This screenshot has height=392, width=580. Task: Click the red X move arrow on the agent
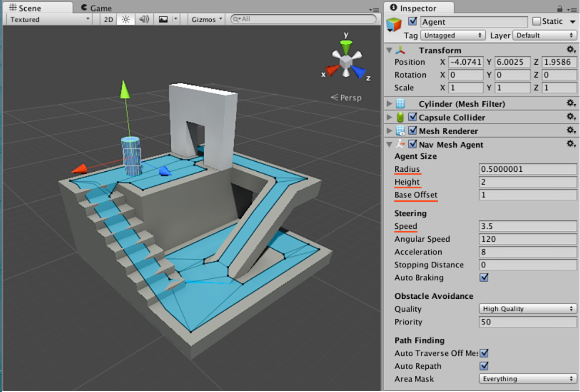tap(79, 168)
